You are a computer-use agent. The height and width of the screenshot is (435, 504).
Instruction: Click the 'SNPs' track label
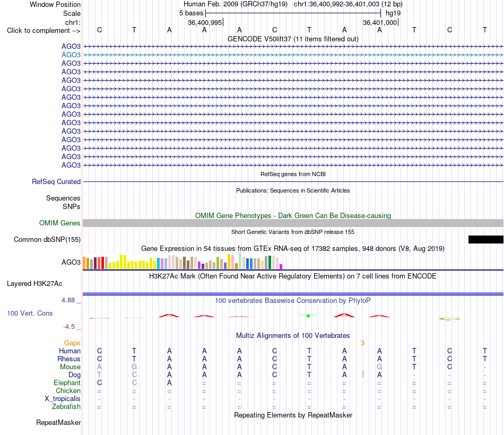pos(72,206)
